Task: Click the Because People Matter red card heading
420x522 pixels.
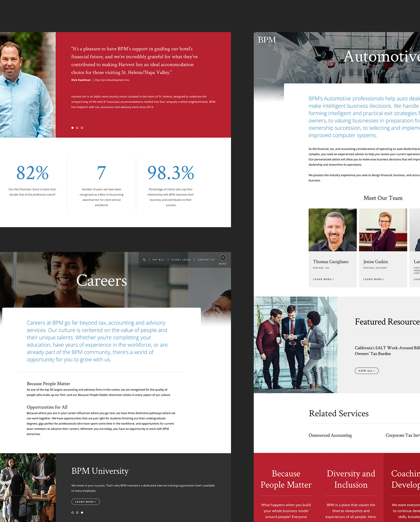Action: pyautogui.click(x=286, y=479)
